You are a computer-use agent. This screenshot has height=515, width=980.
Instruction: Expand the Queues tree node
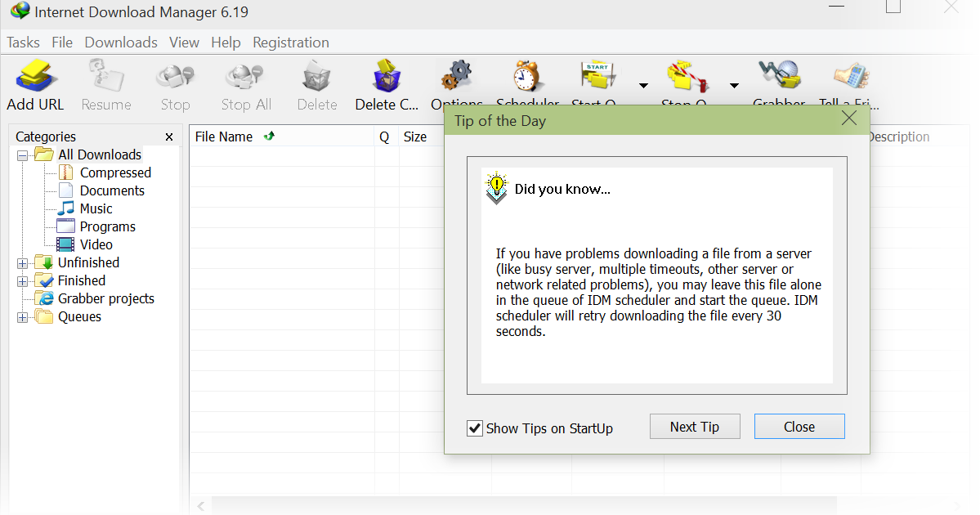23,317
